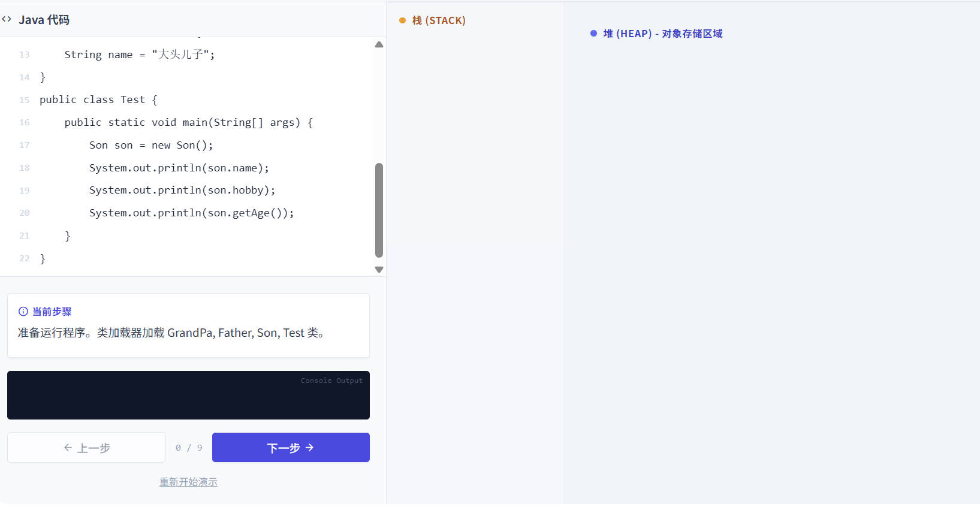980x507 pixels.
Task: Select the 堆 (HEAP) 对象存储区域 heading
Action: pyautogui.click(x=662, y=34)
